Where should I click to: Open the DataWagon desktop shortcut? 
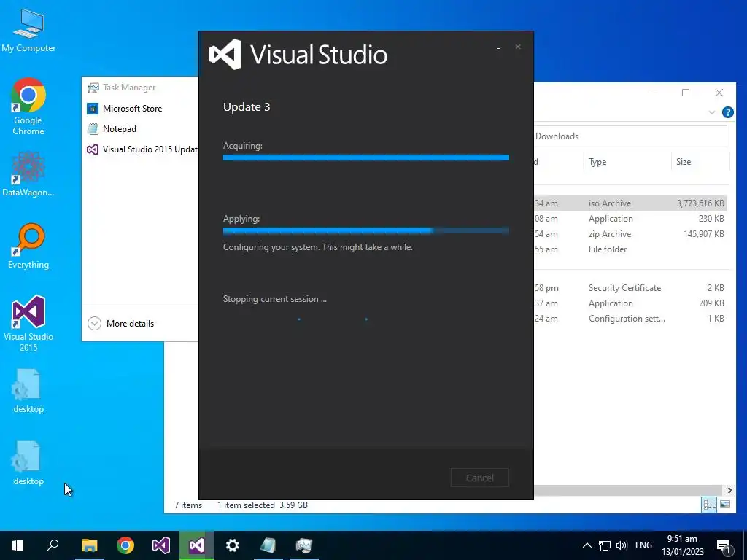28,174
